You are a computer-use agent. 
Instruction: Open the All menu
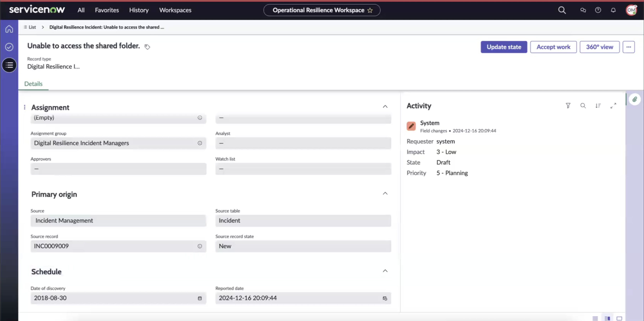click(81, 10)
